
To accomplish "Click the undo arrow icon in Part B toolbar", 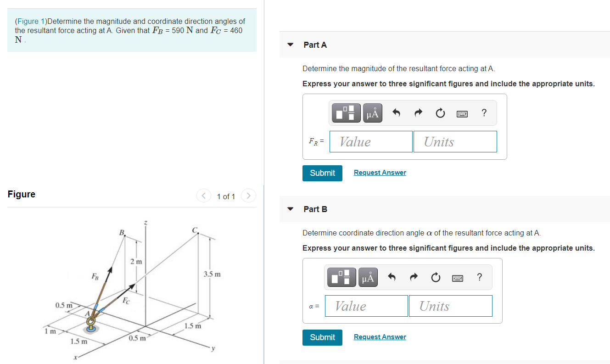I will tap(391, 277).
